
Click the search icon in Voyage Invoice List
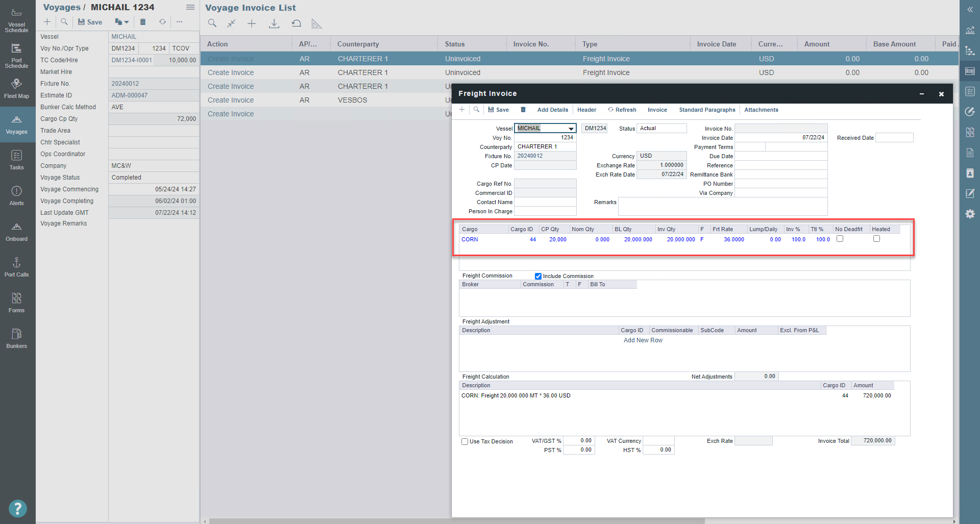coord(212,23)
